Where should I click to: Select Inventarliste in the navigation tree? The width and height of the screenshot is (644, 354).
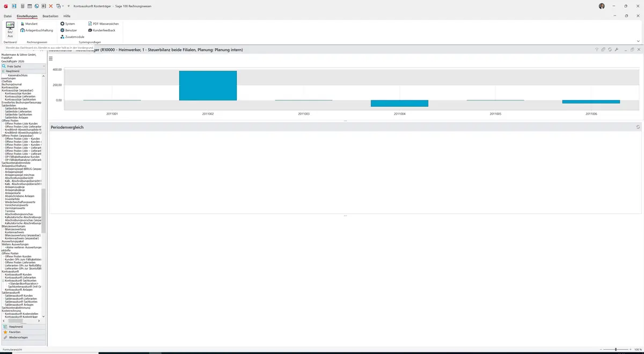[x=13, y=199]
